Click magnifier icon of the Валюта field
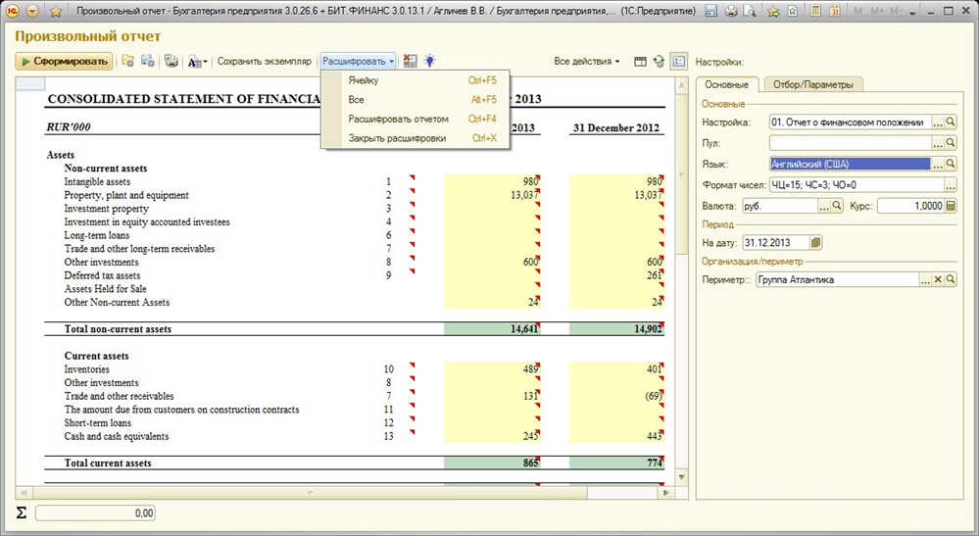 [x=837, y=206]
